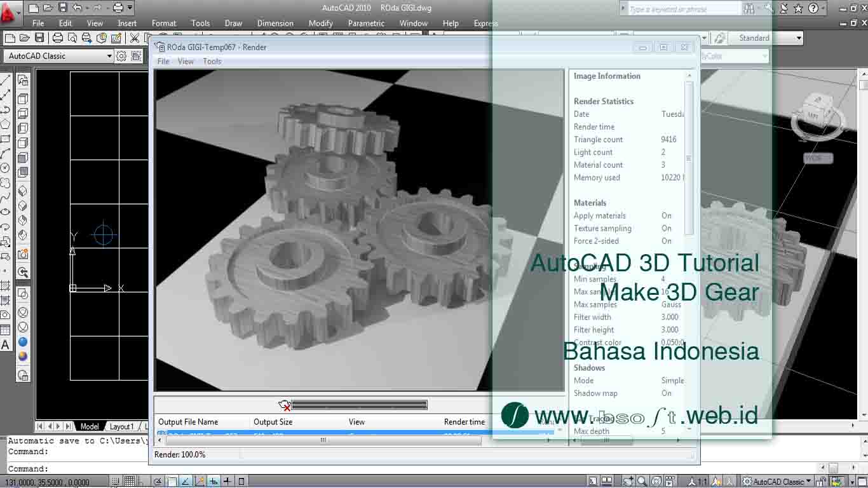Open the Modify menu

point(320,23)
